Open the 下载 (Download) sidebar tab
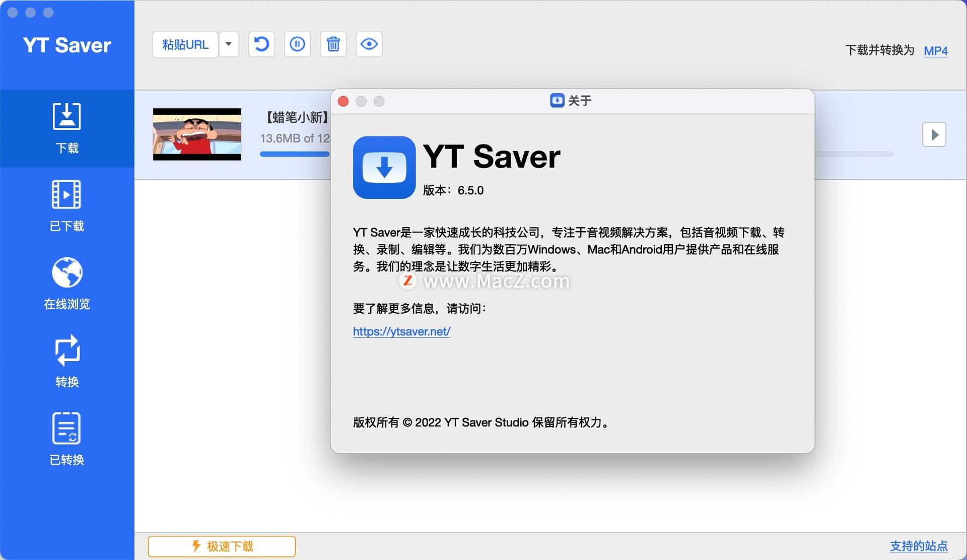 point(67,128)
